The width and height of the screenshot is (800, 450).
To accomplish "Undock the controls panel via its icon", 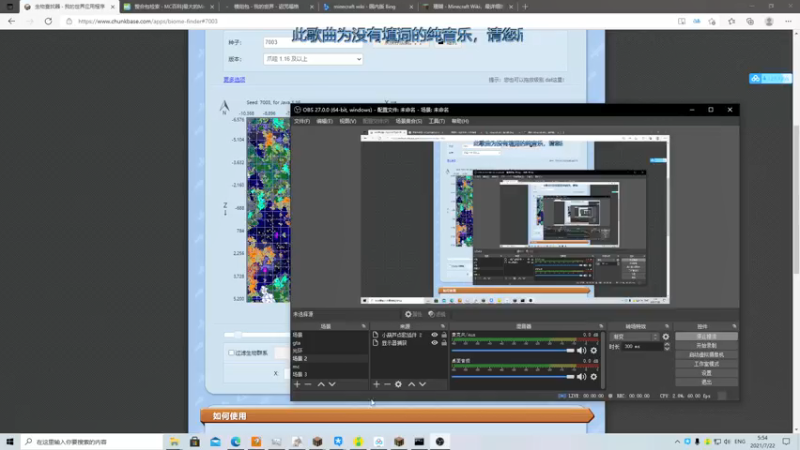I will tap(734, 326).
